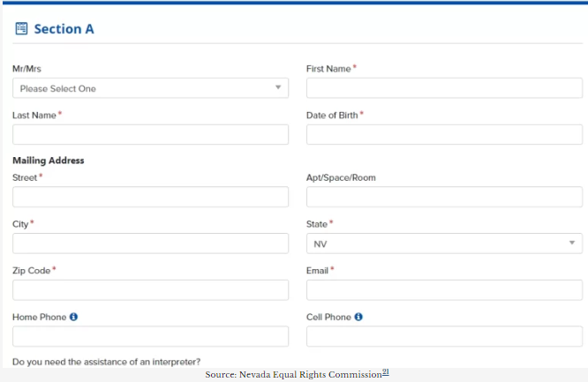This screenshot has height=382, width=588.
Task: Click the Mr/Mrs dropdown arrow
Action: pyautogui.click(x=277, y=88)
